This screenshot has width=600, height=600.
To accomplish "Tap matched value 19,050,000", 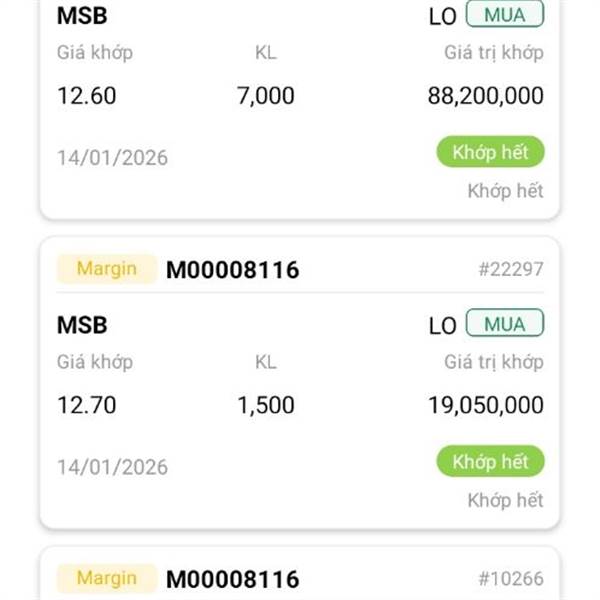I will pos(486,405).
